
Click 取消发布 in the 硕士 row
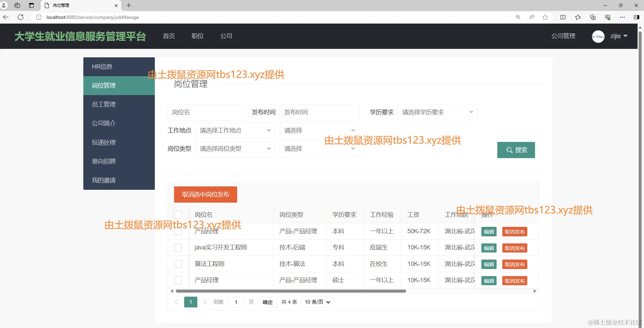514,281
